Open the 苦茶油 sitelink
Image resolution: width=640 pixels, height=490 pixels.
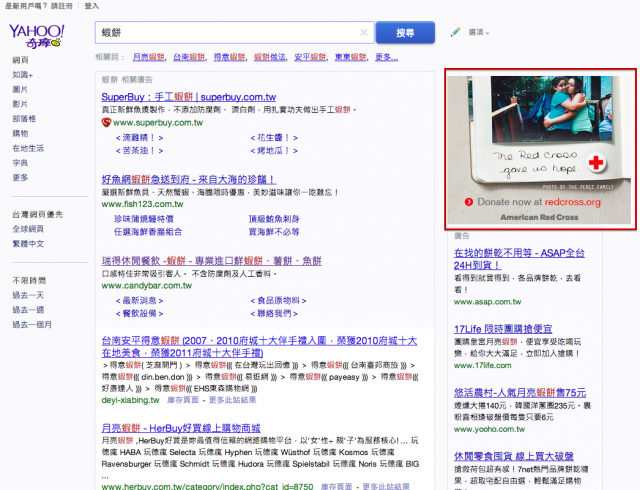point(140,151)
